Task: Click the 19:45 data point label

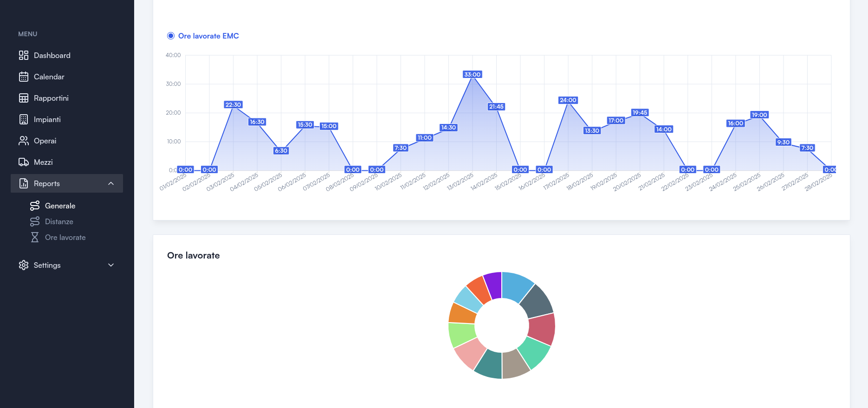Action: point(640,112)
